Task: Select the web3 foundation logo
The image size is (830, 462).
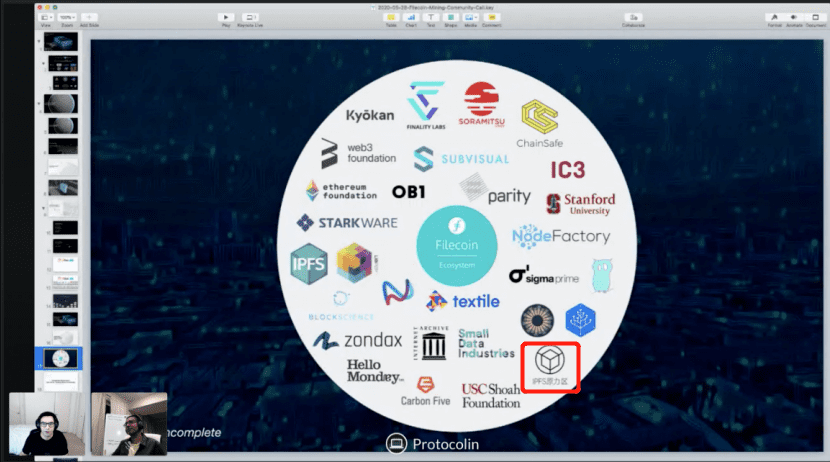Action: (359, 153)
